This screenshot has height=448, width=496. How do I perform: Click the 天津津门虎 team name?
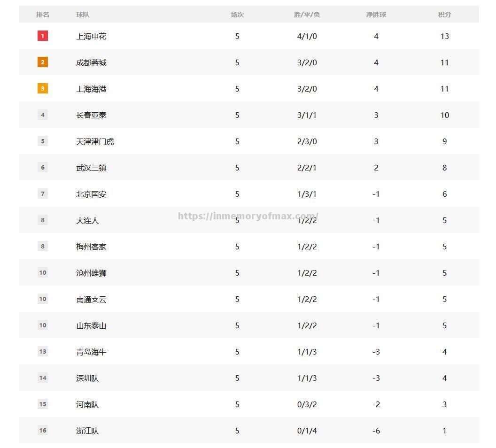[95, 141]
